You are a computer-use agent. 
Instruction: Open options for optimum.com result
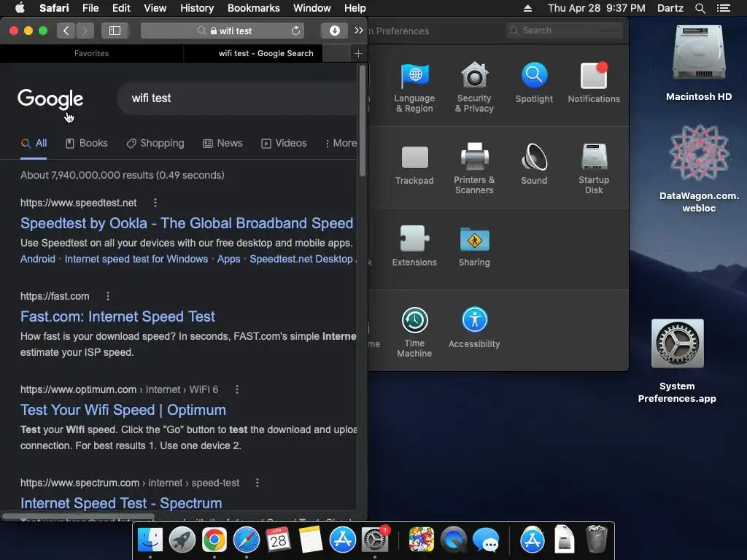click(x=237, y=389)
